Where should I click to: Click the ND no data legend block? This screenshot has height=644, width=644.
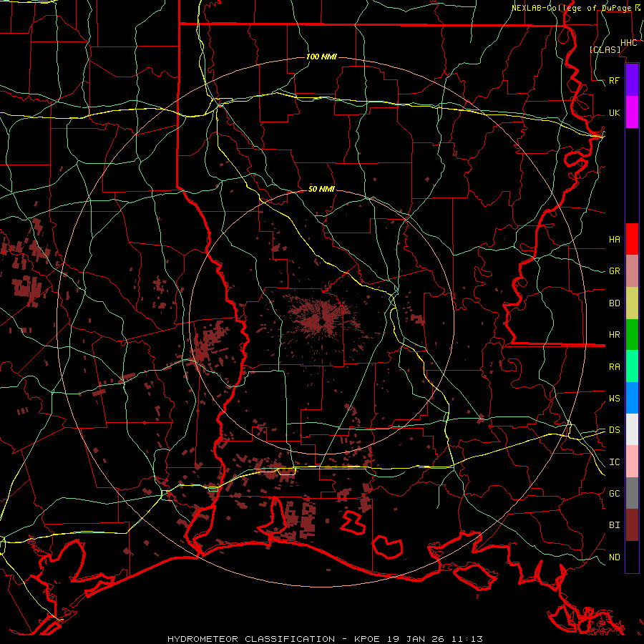coord(632,557)
